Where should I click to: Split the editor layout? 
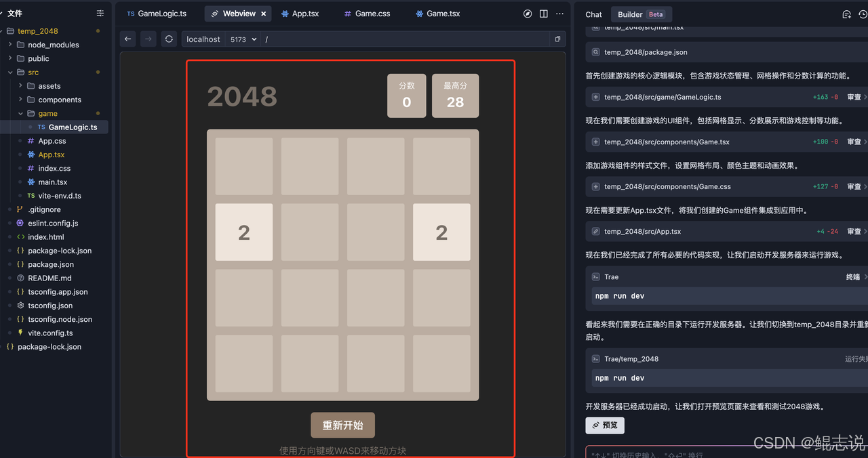(544, 14)
